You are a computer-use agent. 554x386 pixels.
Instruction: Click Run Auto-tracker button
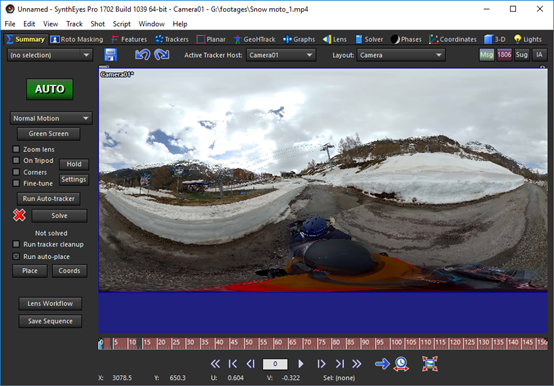pyautogui.click(x=49, y=198)
